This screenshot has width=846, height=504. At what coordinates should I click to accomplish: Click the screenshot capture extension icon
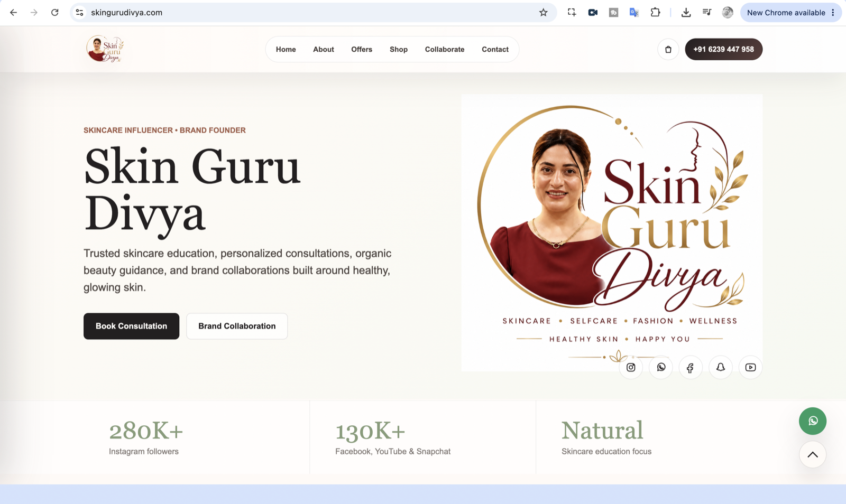[x=572, y=12]
